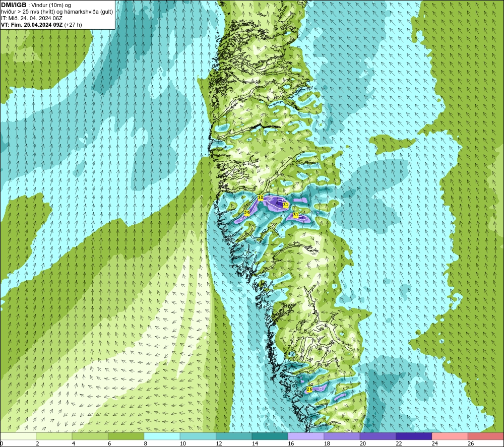Pick the 16–18 m/s lavender swatch
The width and height of the screenshot is (504, 447).
click(306, 436)
